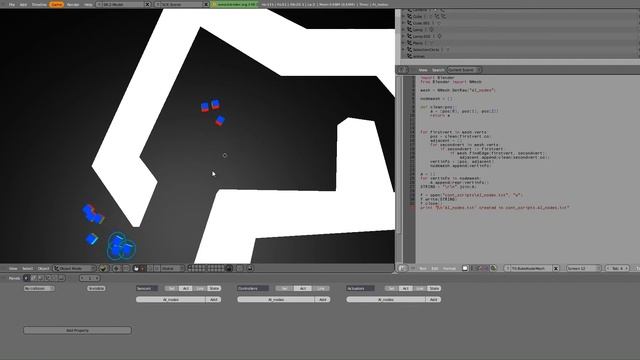The width and height of the screenshot is (640, 360).
Task: Add a new controller with Add button
Action: (322, 300)
